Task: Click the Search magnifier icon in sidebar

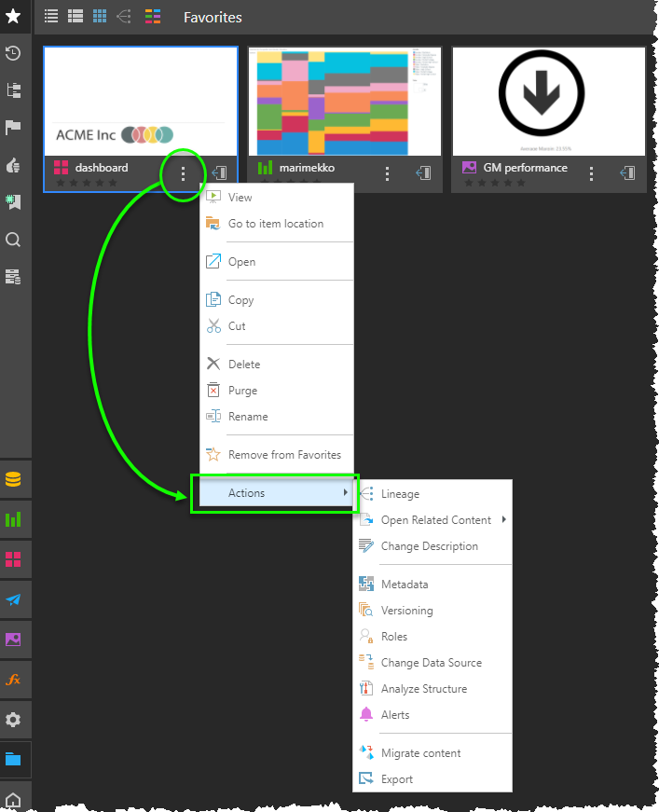Action: 13,240
